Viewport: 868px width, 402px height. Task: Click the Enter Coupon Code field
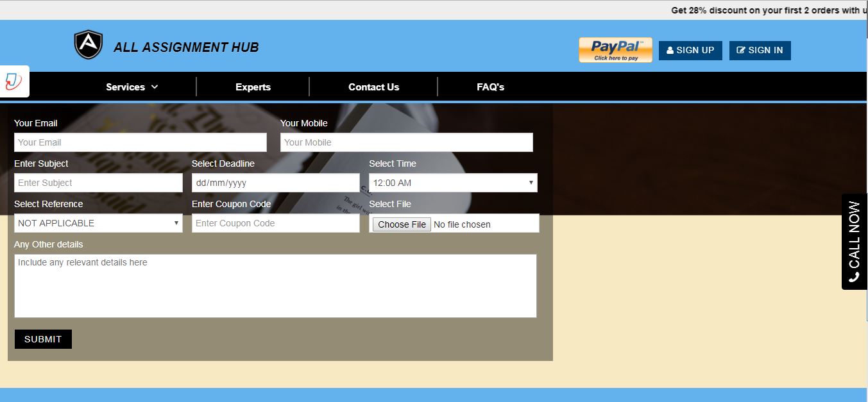coord(275,223)
